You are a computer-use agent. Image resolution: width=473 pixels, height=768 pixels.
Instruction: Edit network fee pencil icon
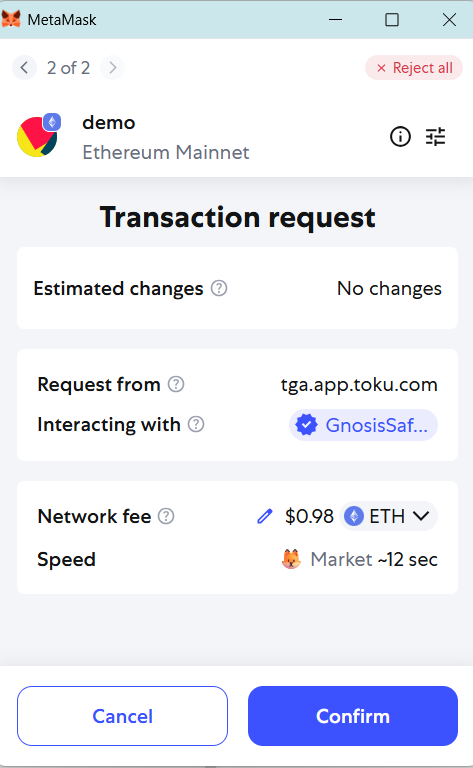click(x=264, y=516)
